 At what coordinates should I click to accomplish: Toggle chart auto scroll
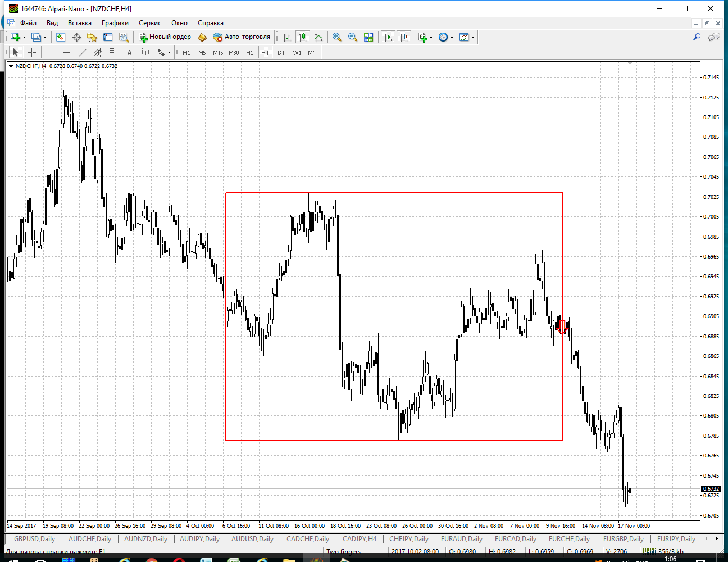coord(388,37)
